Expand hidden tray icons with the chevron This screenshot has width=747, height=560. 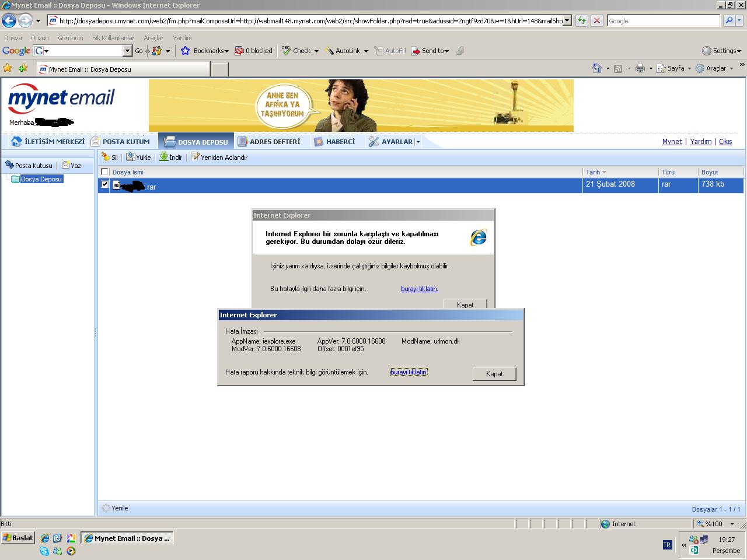(x=684, y=545)
